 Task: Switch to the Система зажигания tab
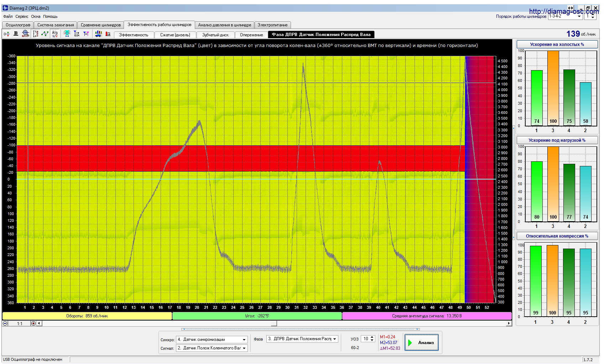[56, 25]
